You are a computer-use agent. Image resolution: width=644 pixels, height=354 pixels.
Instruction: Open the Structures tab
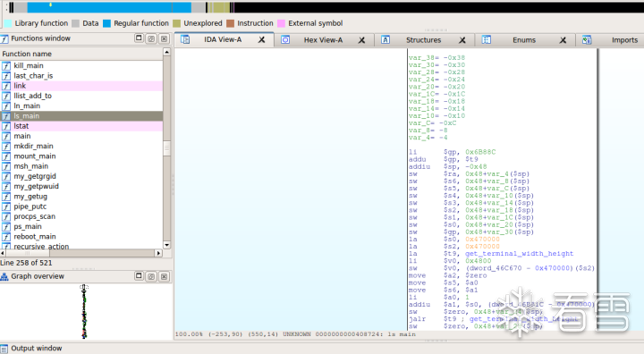pos(423,40)
